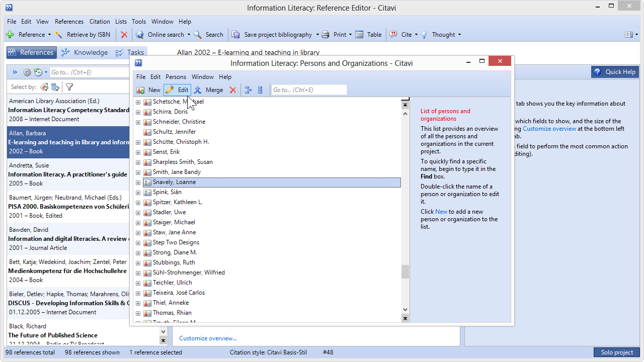Open the References menu in main window
This screenshot has width=644, height=362.
(69, 22)
